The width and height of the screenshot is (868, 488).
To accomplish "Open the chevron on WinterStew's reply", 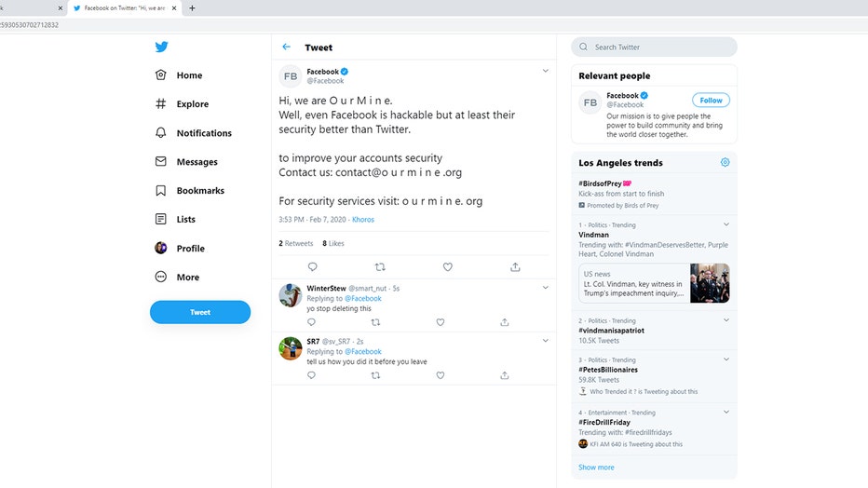I will pyautogui.click(x=546, y=288).
